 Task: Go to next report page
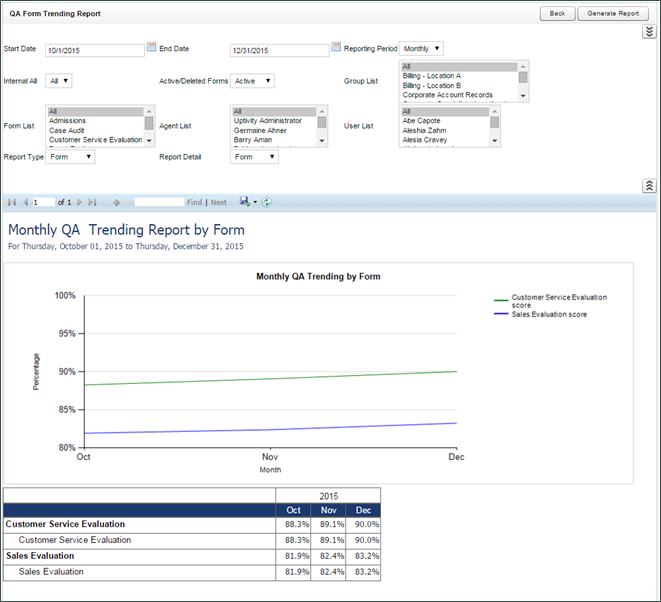[80, 202]
